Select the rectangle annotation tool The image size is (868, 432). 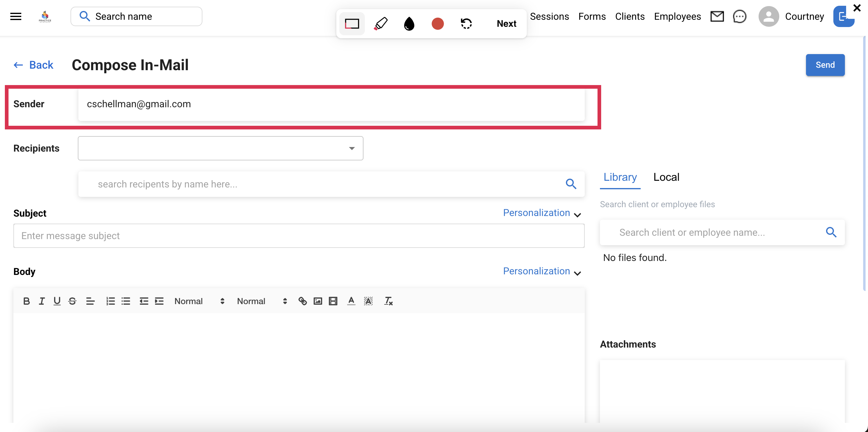(x=352, y=24)
